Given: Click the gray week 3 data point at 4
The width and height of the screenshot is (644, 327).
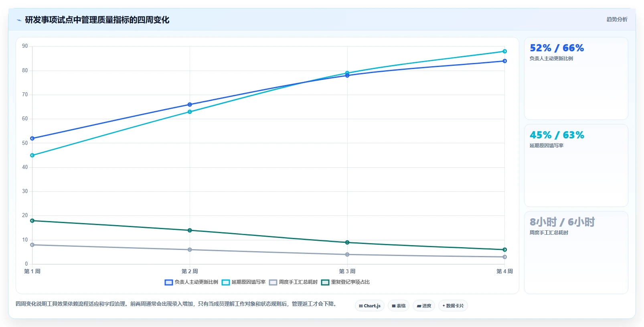Looking at the screenshot, I should [347, 254].
